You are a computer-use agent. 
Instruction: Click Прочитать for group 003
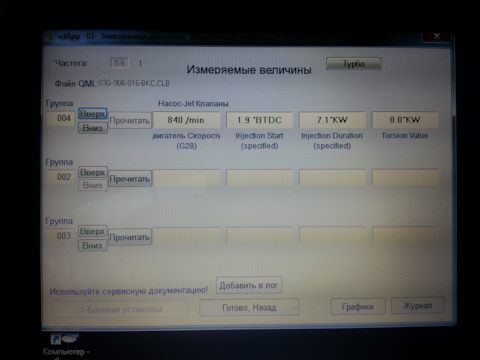130,237
